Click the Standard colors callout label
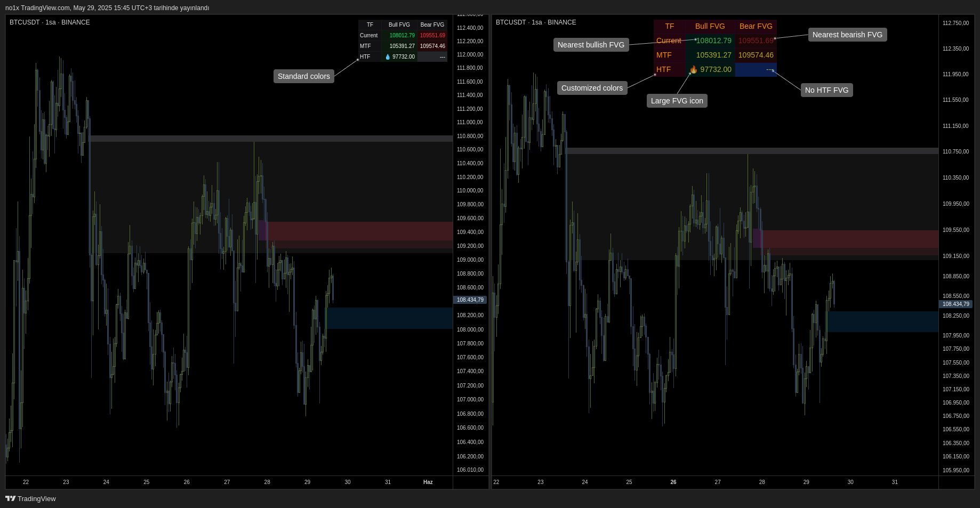This screenshot has width=980, height=508. pos(304,76)
